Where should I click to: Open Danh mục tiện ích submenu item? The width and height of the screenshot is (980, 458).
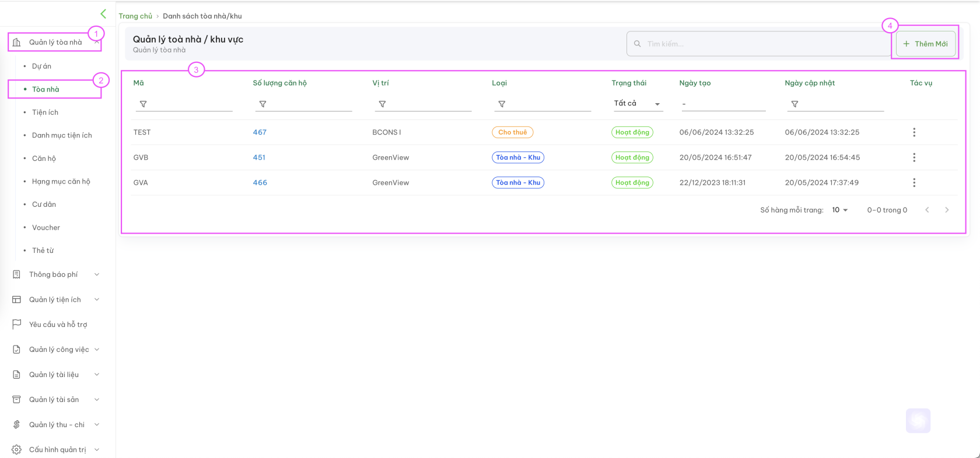click(x=62, y=135)
